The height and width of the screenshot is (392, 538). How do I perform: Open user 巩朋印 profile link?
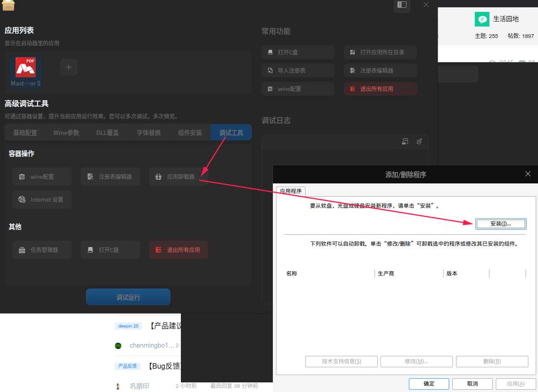(x=139, y=386)
